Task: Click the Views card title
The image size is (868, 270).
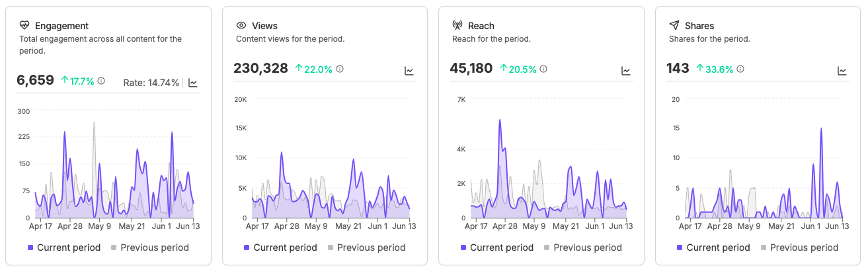Action: pyautogui.click(x=264, y=26)
